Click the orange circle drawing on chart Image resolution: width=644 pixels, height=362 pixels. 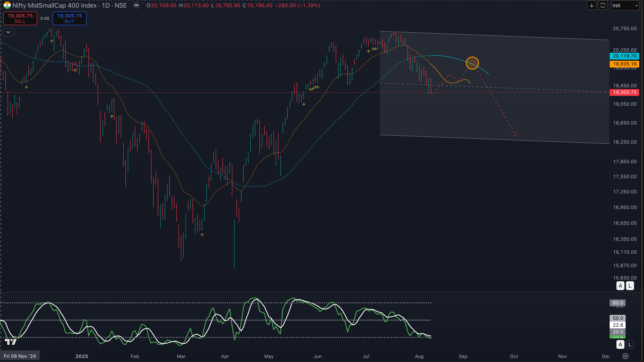(x=472, y=63)
